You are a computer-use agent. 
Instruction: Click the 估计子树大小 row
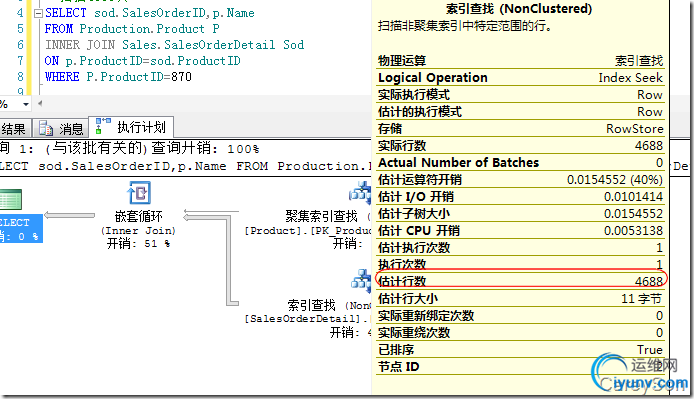tap(520, 213)
